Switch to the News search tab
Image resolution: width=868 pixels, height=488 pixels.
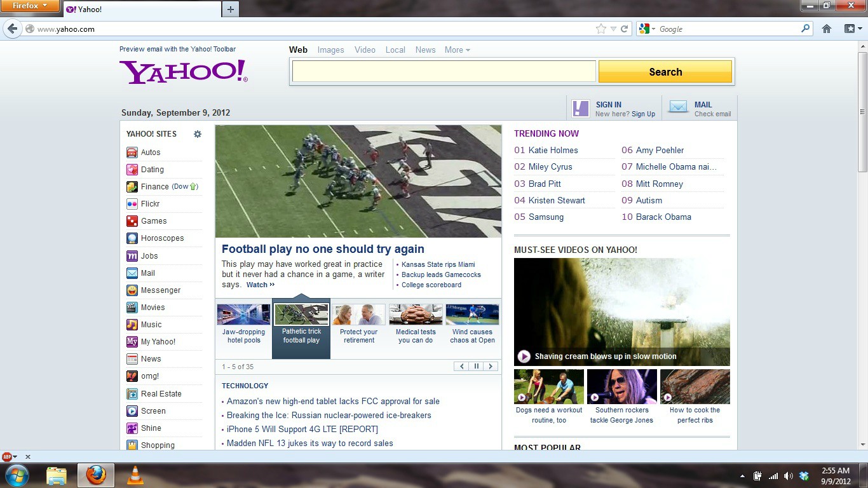point(426,50)
